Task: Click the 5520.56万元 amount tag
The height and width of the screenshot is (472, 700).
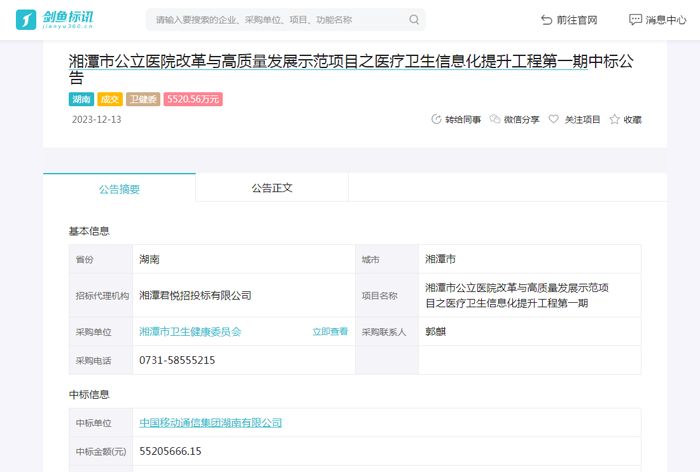Action: [193, 99]
